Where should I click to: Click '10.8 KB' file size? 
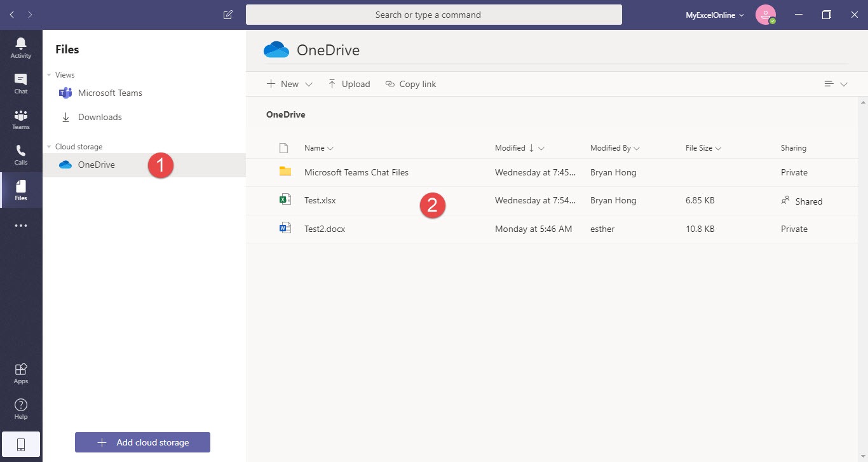(700, 229)
